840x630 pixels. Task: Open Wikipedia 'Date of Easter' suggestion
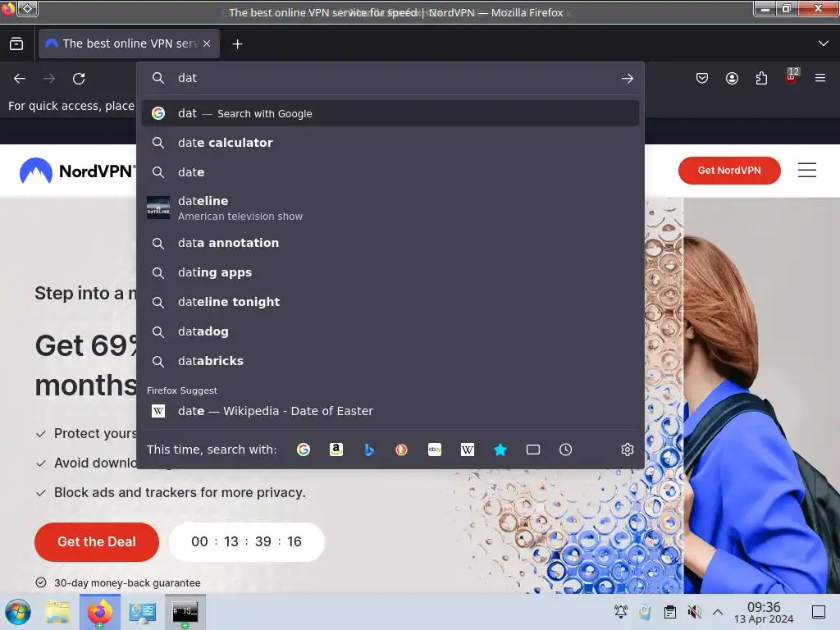pos(390,411)
